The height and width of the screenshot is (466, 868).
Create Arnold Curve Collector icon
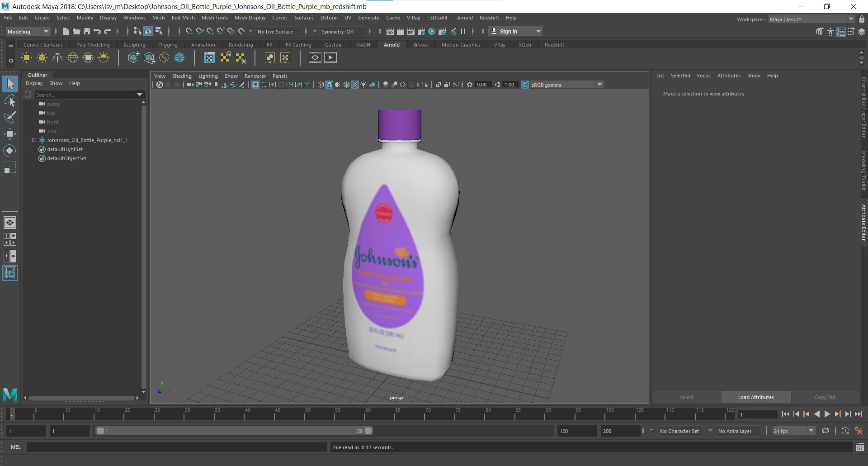tap(164, 57)
